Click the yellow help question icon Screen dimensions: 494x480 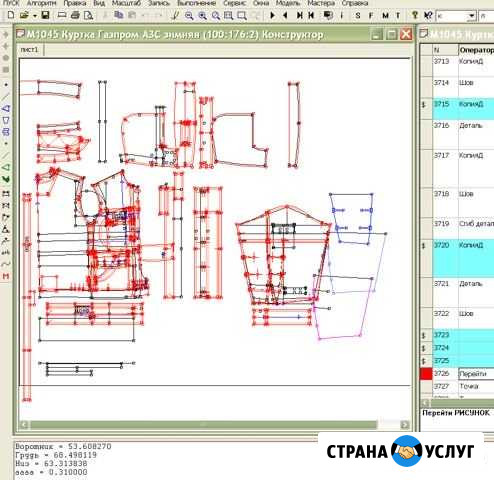click(415, 15)
